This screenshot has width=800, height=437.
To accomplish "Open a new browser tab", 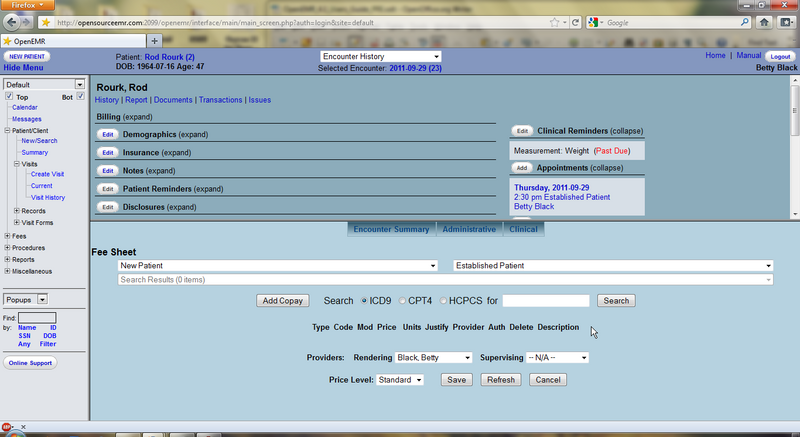I will pyautogui.click(x=155, y=40).
